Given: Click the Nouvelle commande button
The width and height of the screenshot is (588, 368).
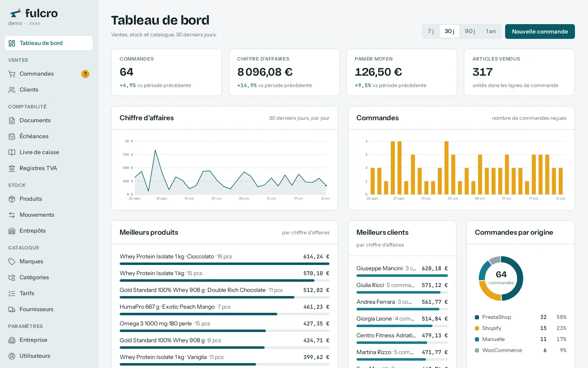Looking at the screenshot, I should (x=540, y=31).
